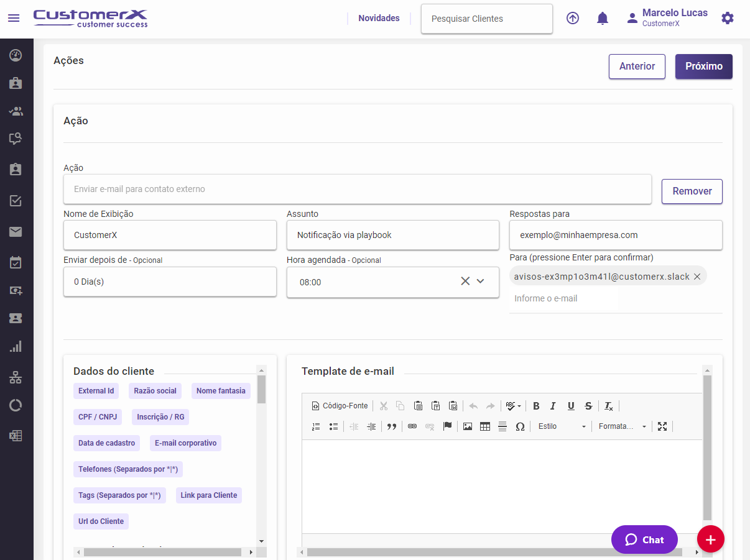Open the Formatação dropdown in the editor
Screen dimensions: 750x560
[622, 426]
